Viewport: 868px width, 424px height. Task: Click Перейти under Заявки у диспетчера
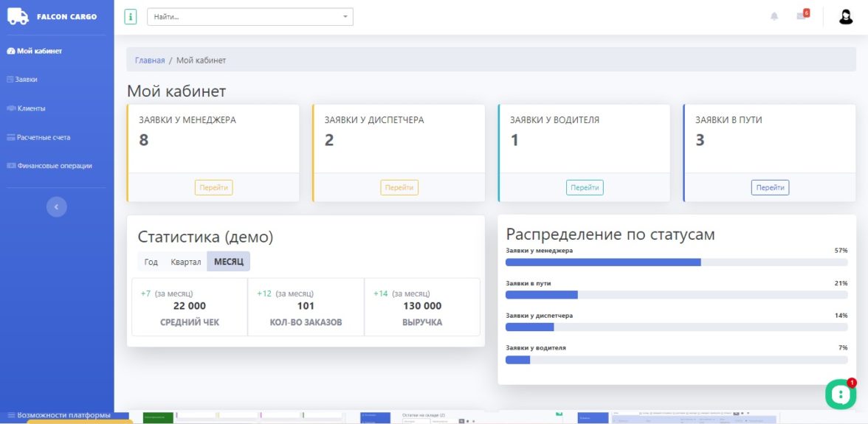[x=399, y=187]
